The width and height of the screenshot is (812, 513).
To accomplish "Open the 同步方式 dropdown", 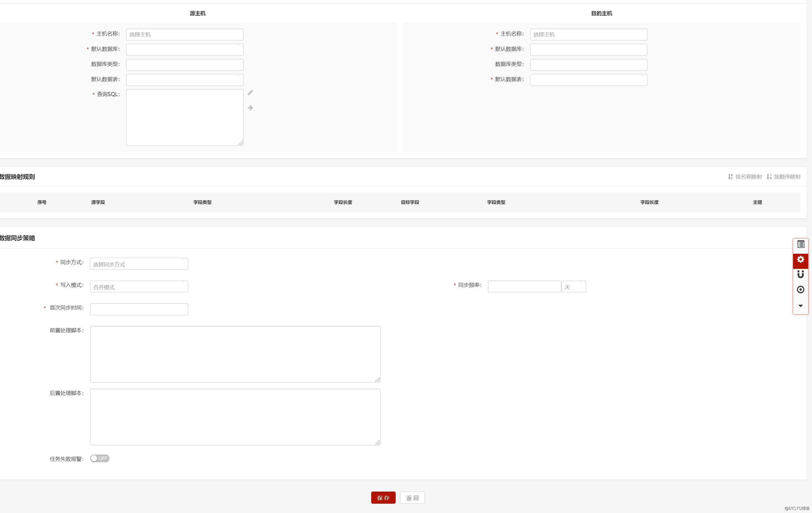I will 139,264.
